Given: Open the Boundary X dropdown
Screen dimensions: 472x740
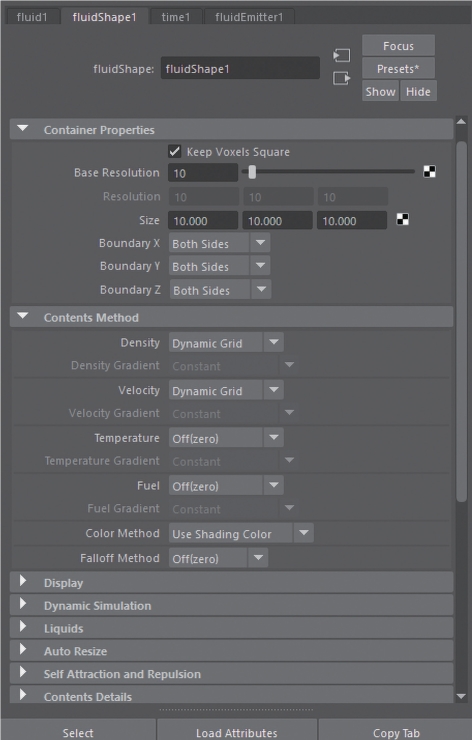Looking at the screenshot, I should 219,244.
